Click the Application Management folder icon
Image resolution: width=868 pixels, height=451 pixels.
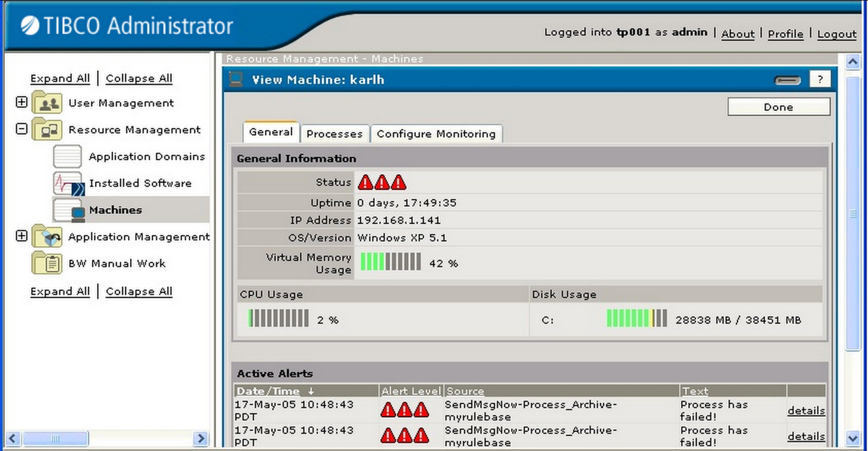point(47,236)
